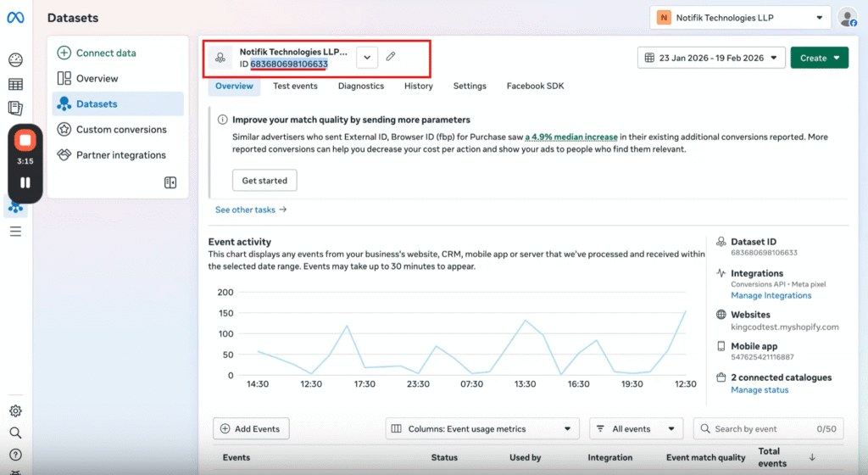The width and height of the screenshot is (868, 475).
Task: Open the hamburger all tools menu
Action: click(x=15, y=231)
